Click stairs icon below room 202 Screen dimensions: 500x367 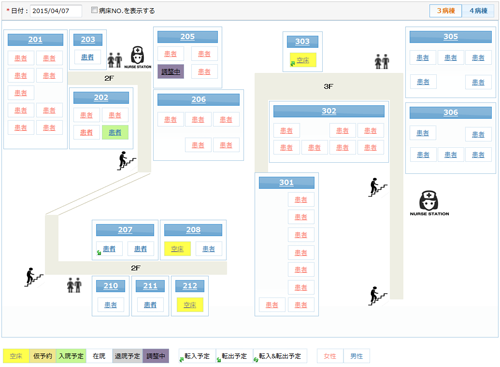click(127, 161)
